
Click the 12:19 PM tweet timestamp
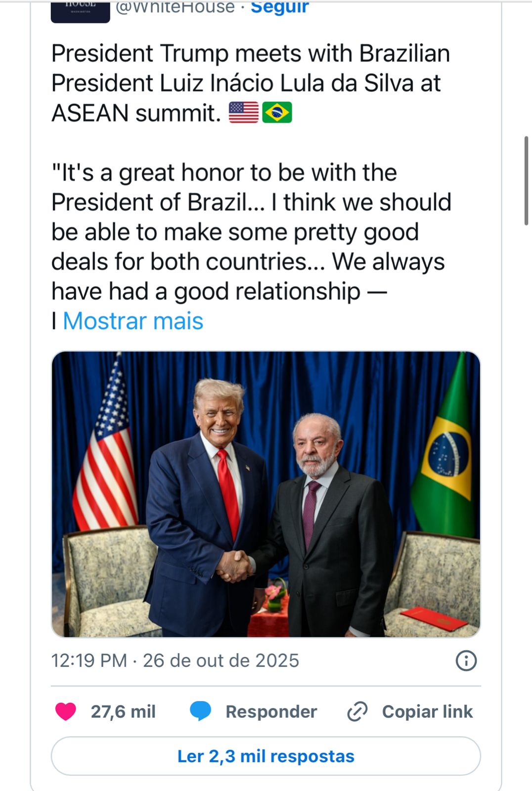point(89,660)
